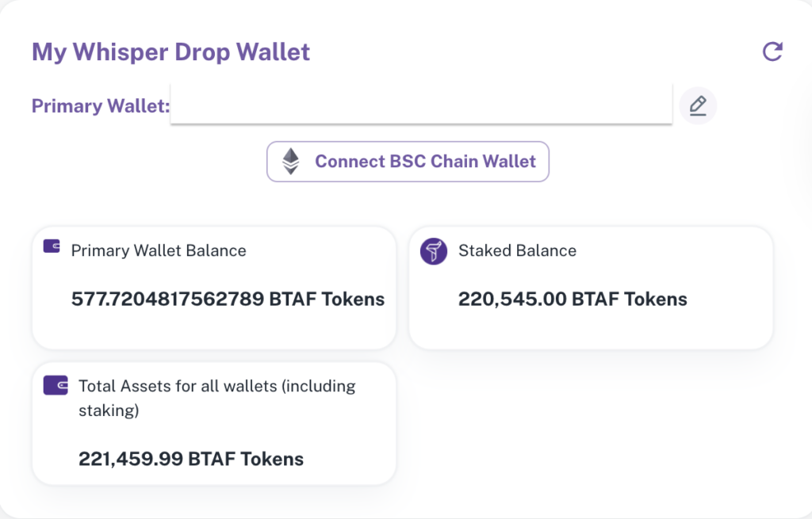Open the Primary Wallet Balance card
This screenshot has height=519, width=812.
tap(214, 288)
